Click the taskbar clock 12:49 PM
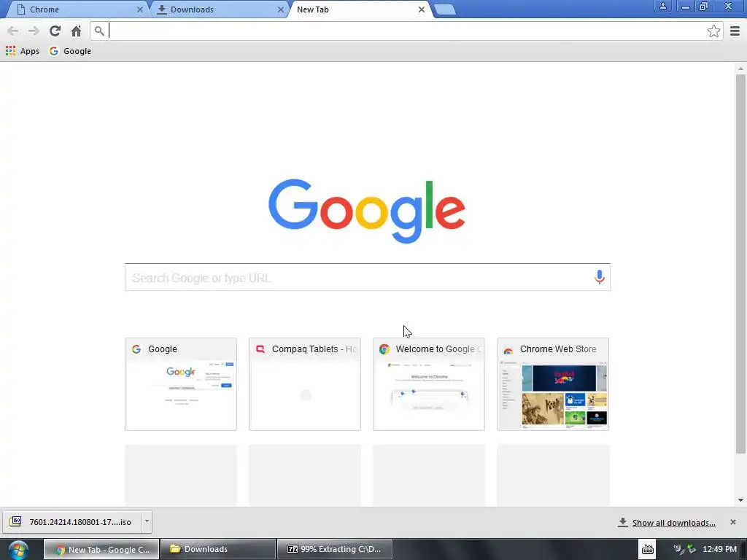 pyautogui.click(x=719, y=549)
